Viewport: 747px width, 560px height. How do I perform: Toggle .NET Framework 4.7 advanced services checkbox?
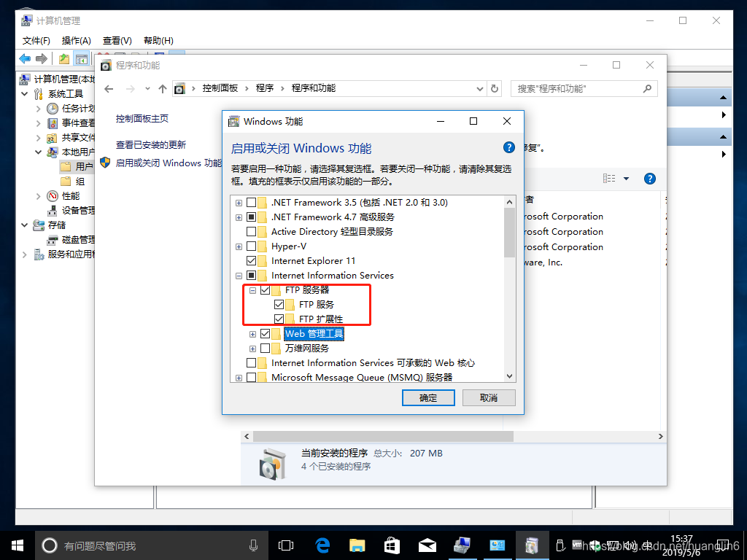pos(251,217)
